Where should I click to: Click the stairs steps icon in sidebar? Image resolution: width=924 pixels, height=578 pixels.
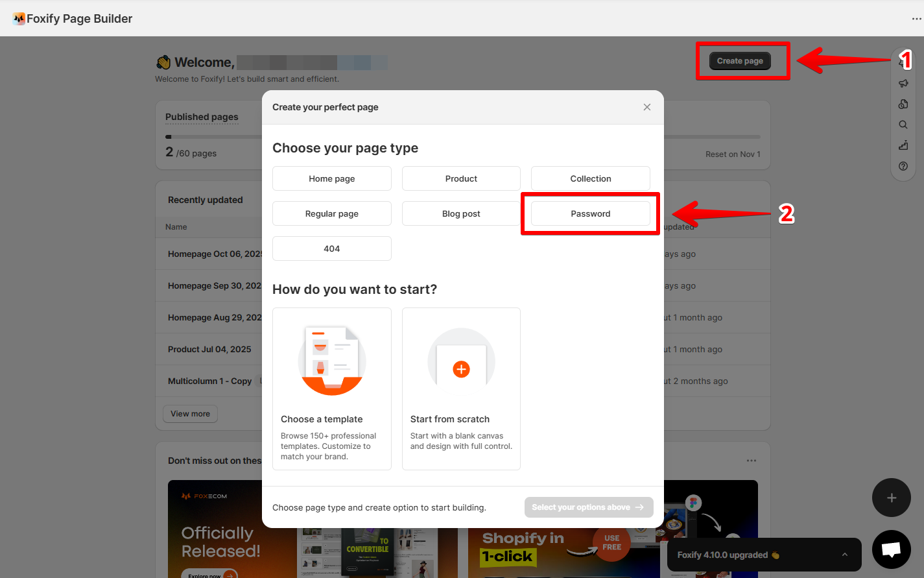[x=903, y=145]
